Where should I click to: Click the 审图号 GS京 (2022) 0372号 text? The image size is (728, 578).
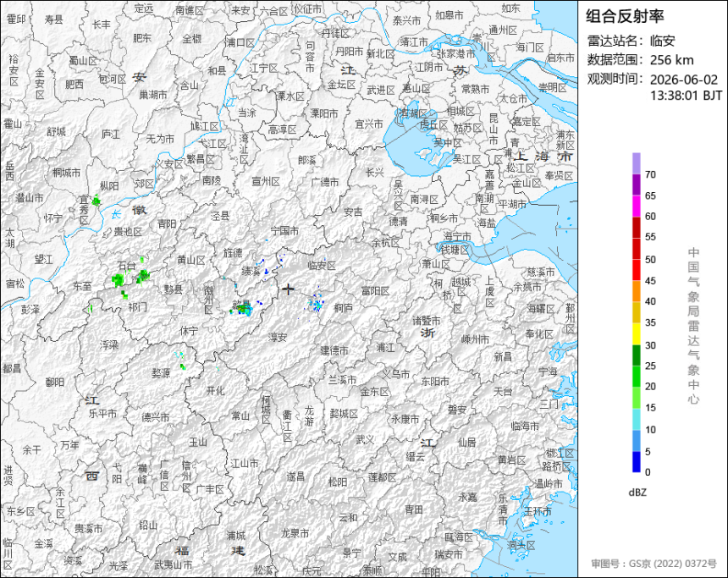pyautogui.click(x=654, y=564)
